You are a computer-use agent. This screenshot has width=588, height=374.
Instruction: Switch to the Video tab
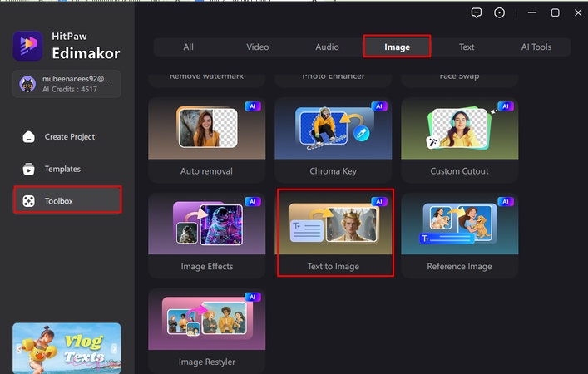[258, 47]
